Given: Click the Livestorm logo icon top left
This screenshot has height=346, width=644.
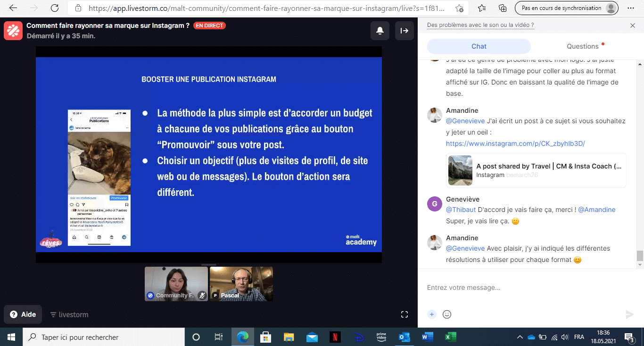Looking at the screenshot, I should (13, 31).
